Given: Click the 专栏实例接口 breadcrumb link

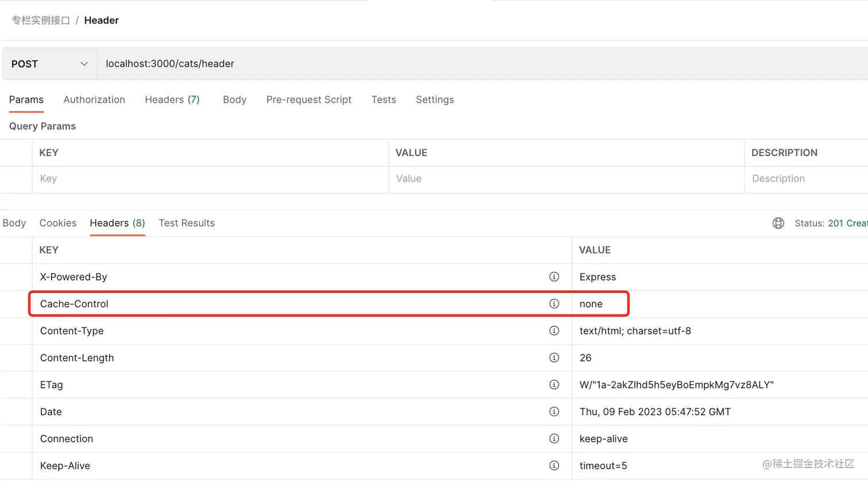Looking at the screenshot, I should (x=41, y=21).
